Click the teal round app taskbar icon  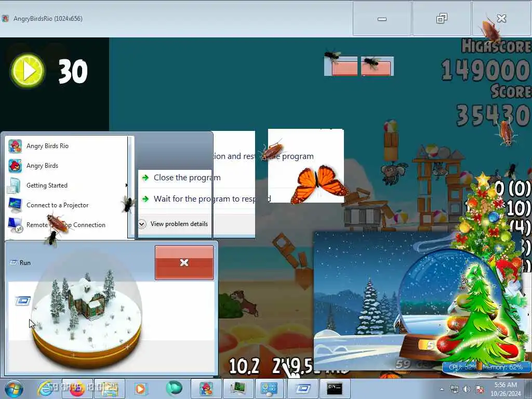(x=174, y=388)
